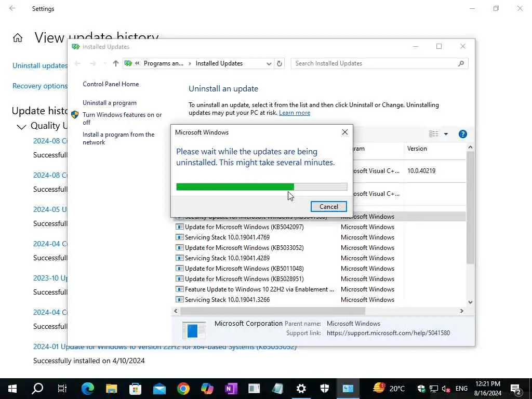Open Copilot from taskbar
The height and width of the screenshot is (399, 532).
[207, 389]
